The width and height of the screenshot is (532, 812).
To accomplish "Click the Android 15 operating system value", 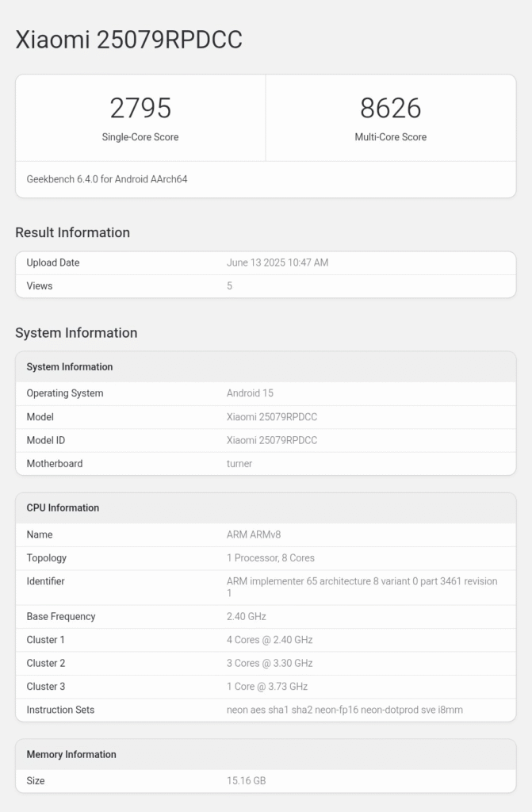I will click(250, 393).
